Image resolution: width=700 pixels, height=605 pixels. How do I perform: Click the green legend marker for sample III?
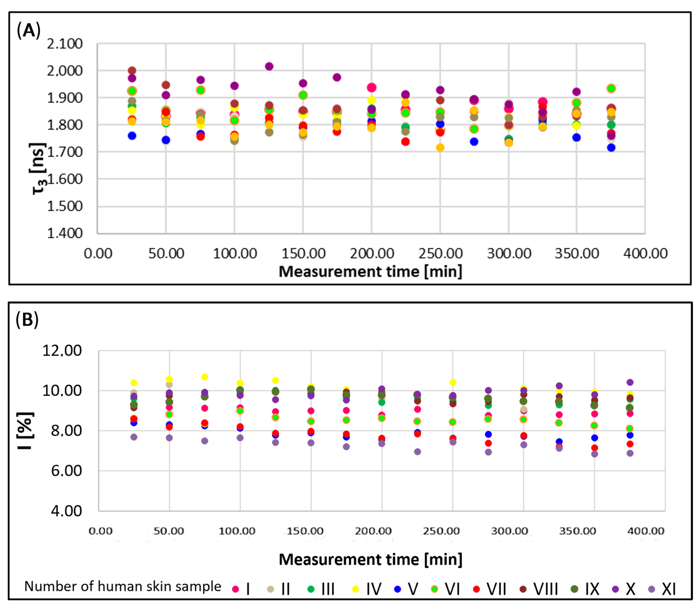pyautogui.click(x=311, y=589)
